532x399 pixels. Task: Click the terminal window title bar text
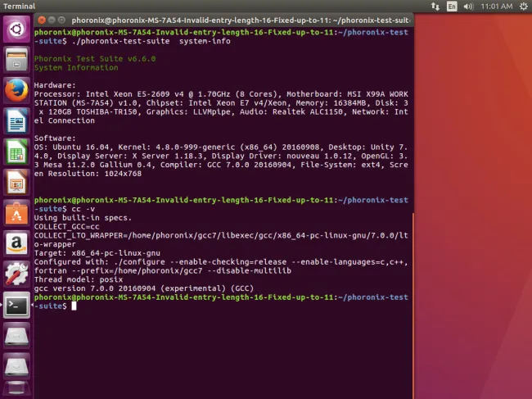point(240,20)
